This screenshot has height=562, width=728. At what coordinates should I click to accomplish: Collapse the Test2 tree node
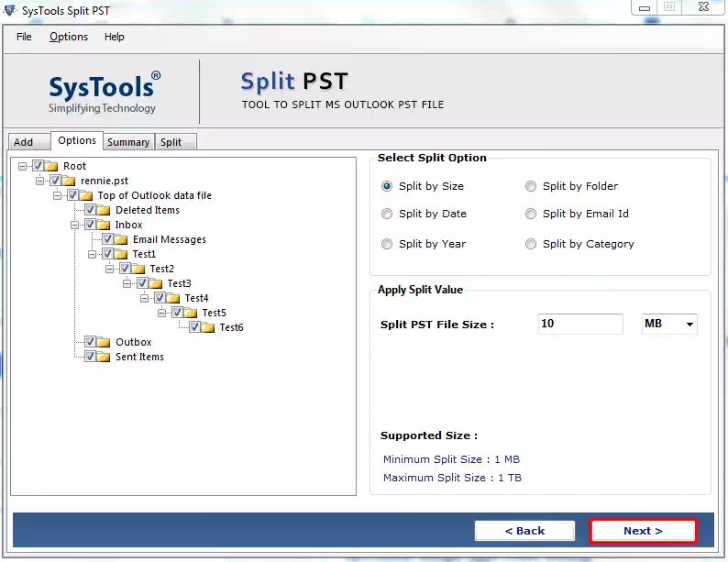pyautogui.click(x=110, y=270)
